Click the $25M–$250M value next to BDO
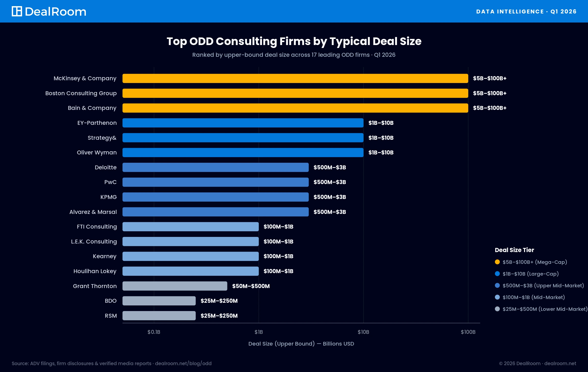This screenshot has height=372, width=588. (x=219, y=301)
